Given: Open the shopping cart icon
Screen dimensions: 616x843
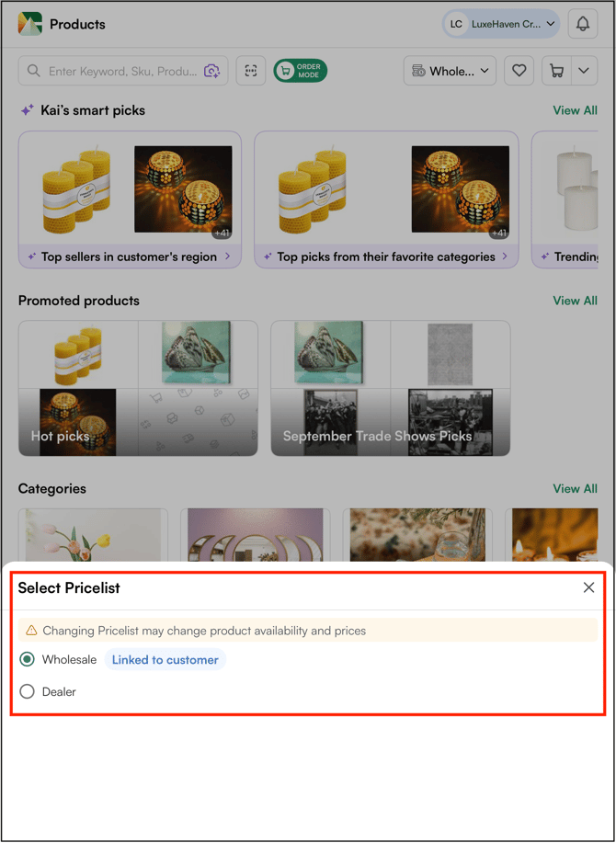Looking at the screenshot, I should (x=556, y=71).
